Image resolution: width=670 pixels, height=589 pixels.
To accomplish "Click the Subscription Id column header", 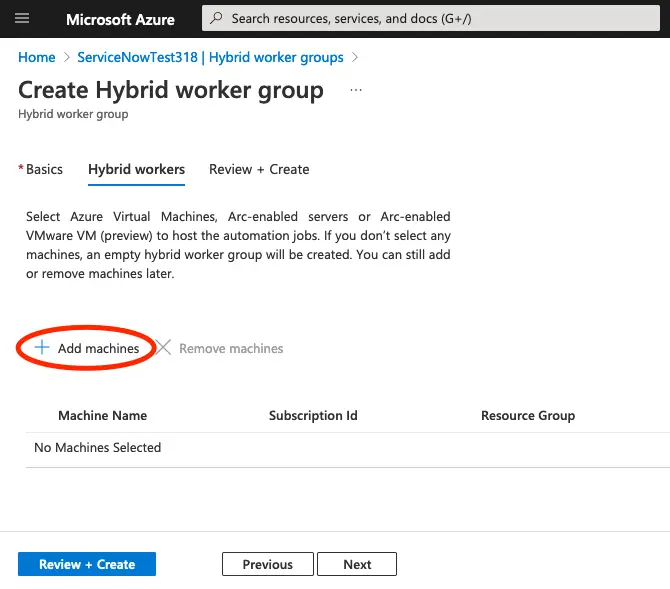I will (313, 415).
